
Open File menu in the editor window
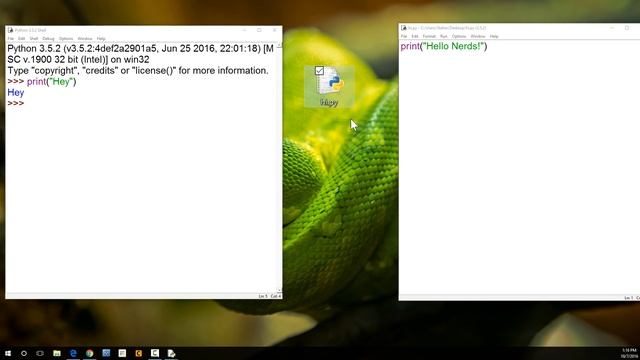[404, 36]
